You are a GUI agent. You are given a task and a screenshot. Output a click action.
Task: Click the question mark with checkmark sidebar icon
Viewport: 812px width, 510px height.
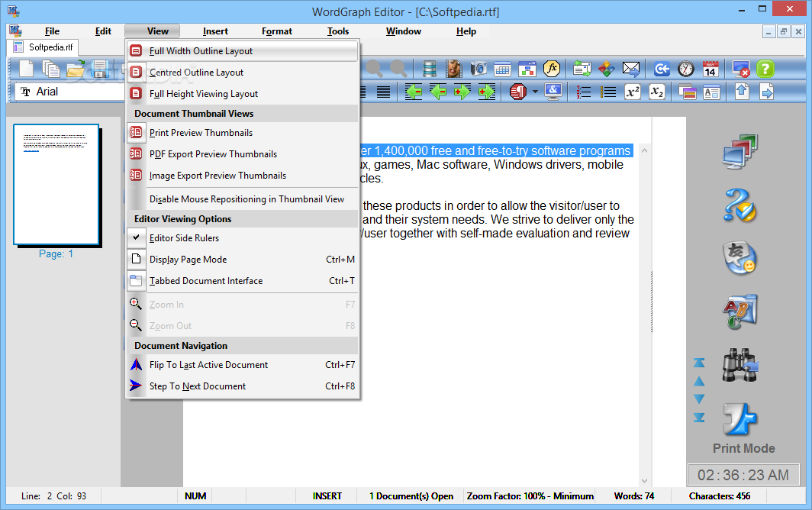pyautogui.click(x=740, y=205)
